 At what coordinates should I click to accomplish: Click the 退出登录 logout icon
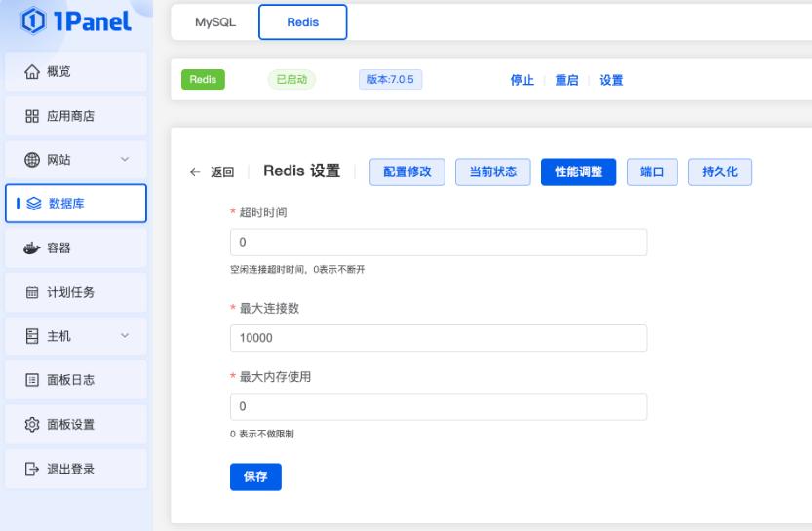(31, 469)
